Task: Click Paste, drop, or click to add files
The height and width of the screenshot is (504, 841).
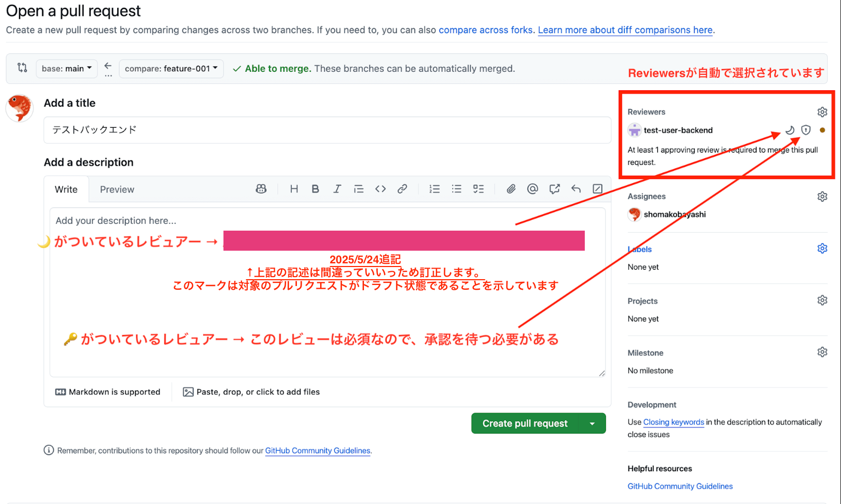Action: [251, 392]
